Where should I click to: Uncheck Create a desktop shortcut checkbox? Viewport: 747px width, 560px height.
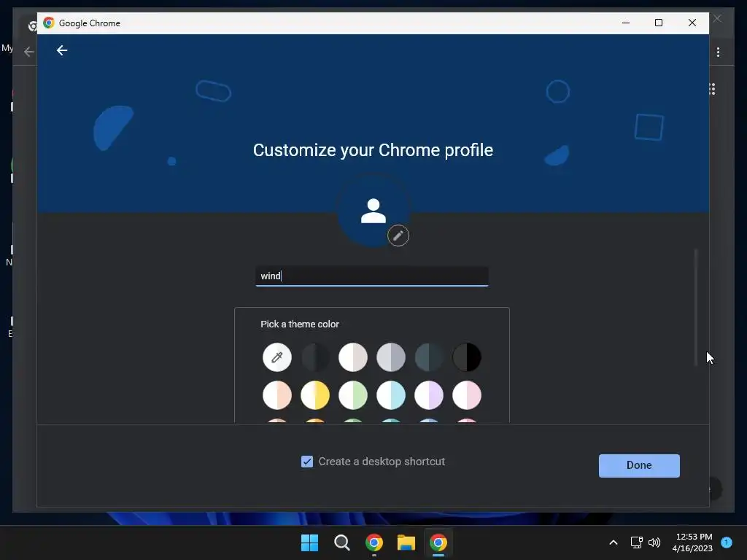pyautogui.click(x=307, y=462)
